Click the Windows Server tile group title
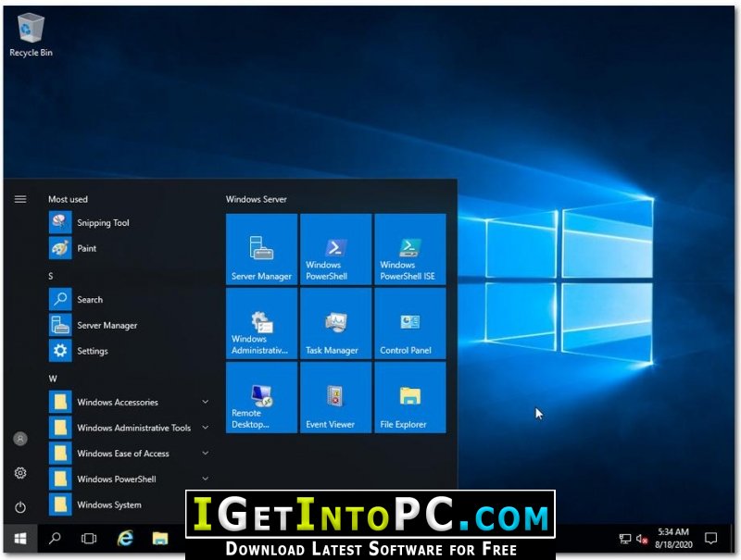The width and height of the screenshot is (741, 560). [x=257, y=199]
